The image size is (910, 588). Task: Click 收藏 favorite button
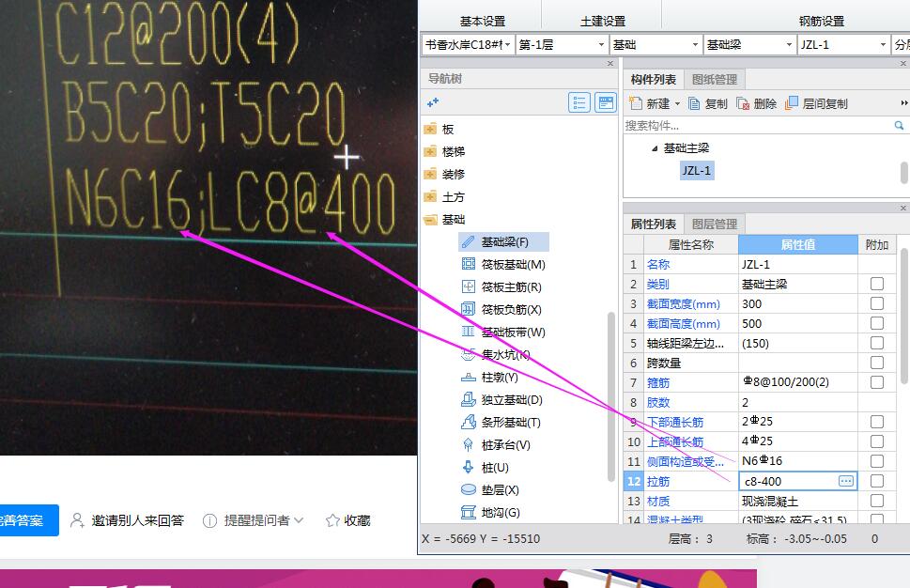tap(348, 520)
